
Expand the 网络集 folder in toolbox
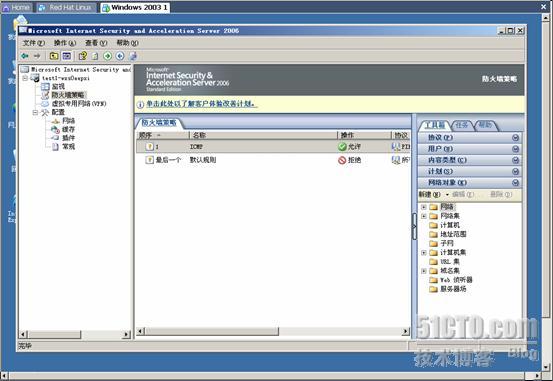click(x=424, y=216)
